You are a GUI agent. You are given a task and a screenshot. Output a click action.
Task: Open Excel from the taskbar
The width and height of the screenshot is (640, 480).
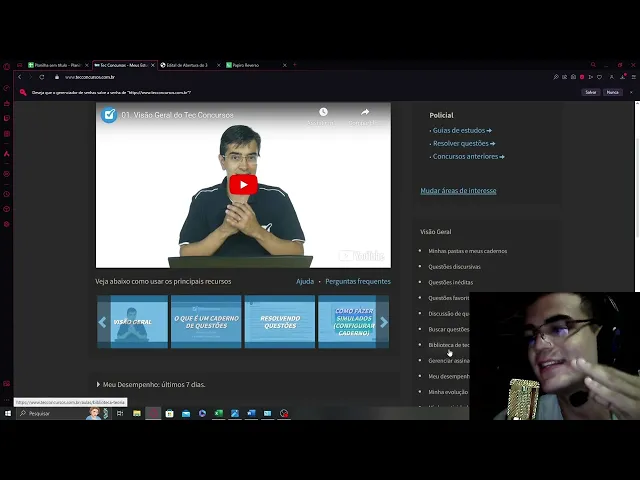click(218, 413)
